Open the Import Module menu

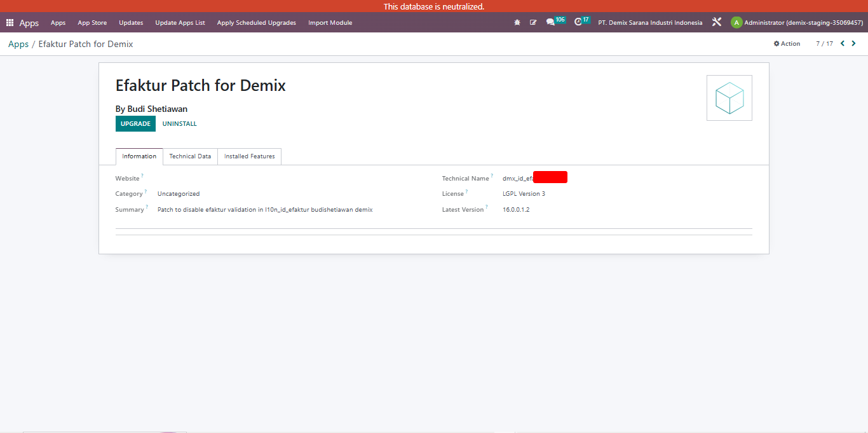pos(330,23)
